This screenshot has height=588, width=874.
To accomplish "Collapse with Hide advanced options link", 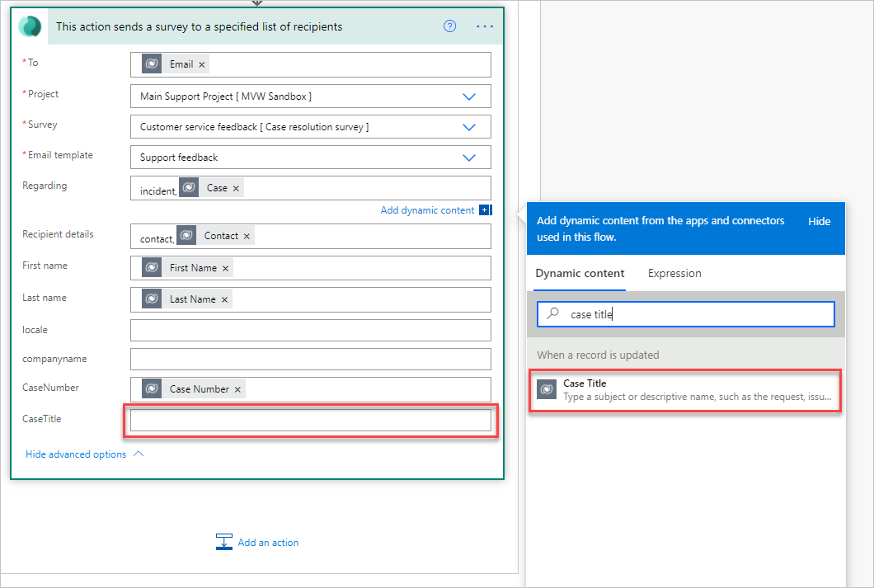I will 76,454.
